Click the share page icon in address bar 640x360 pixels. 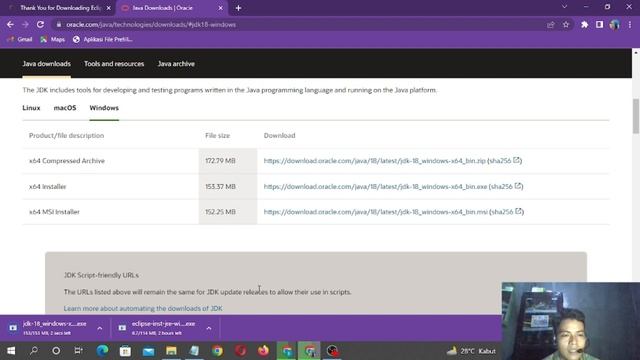551,24
